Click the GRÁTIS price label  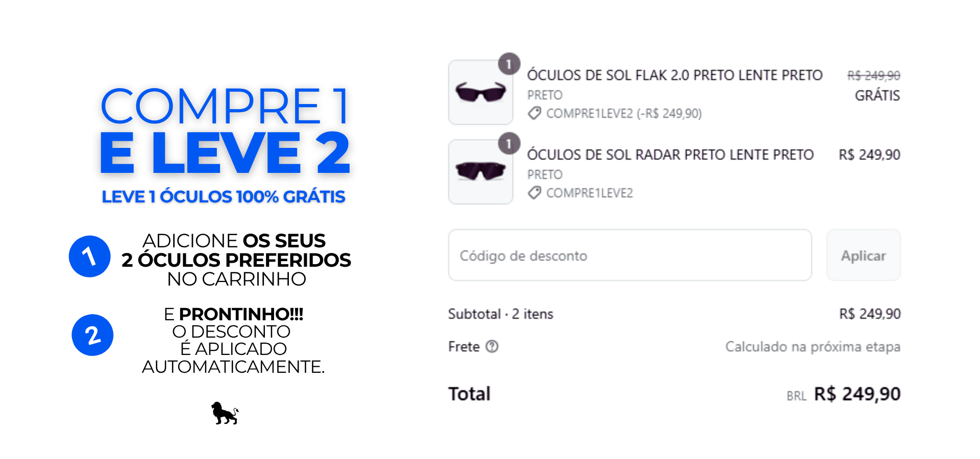[x=877, y=95]
